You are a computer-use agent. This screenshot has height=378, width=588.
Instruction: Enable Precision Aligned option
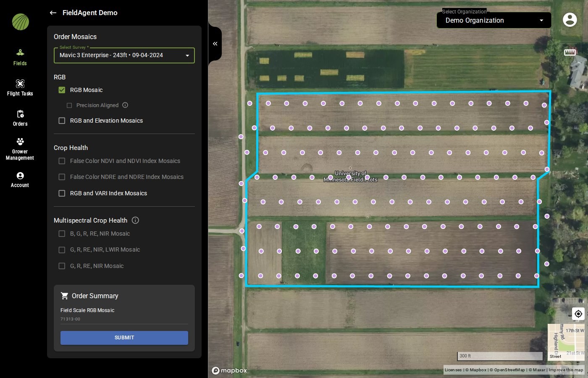[69, 105]
